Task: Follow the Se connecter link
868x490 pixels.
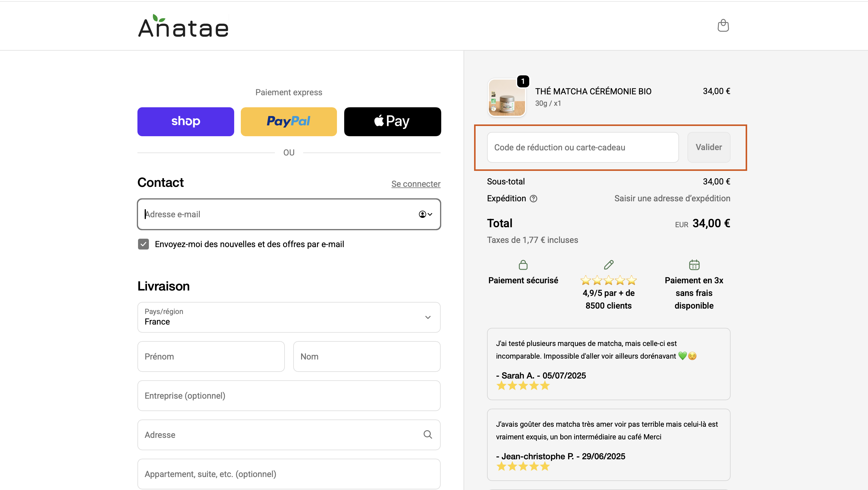Action: pyautogui.click(x=416, y=184)
